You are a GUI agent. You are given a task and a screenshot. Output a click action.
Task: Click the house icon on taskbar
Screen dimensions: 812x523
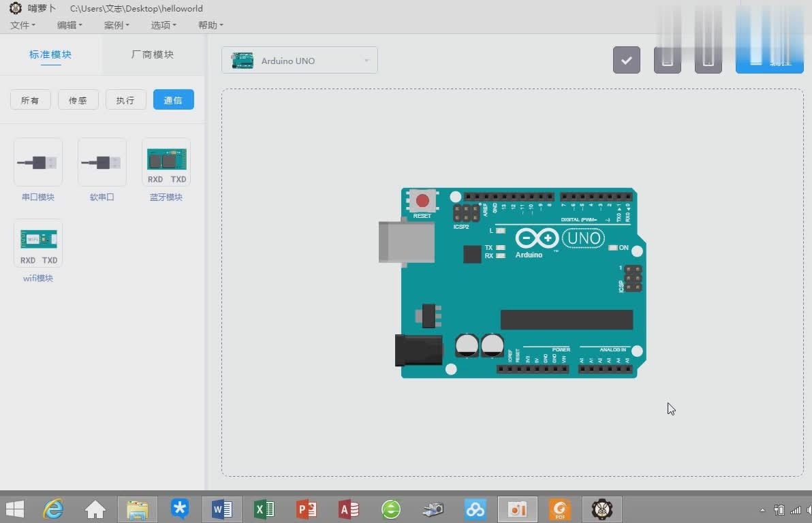pyautogui.click(x=95, y=509)
